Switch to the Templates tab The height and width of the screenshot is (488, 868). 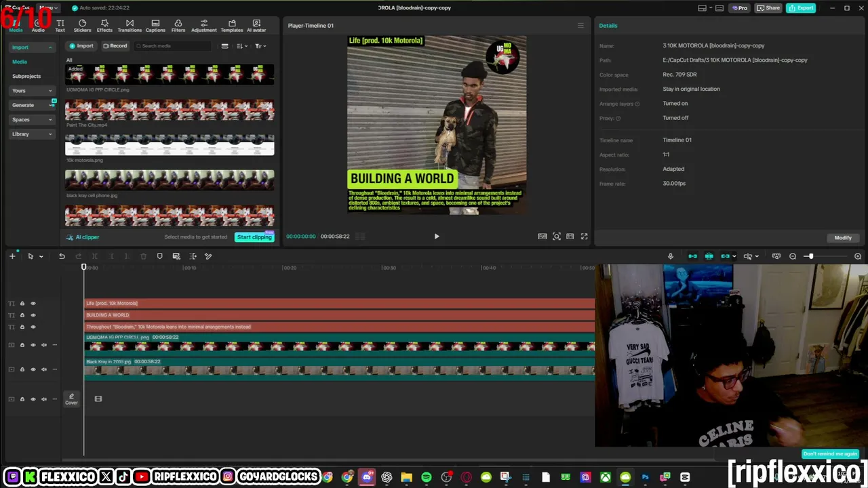[232, 26]
